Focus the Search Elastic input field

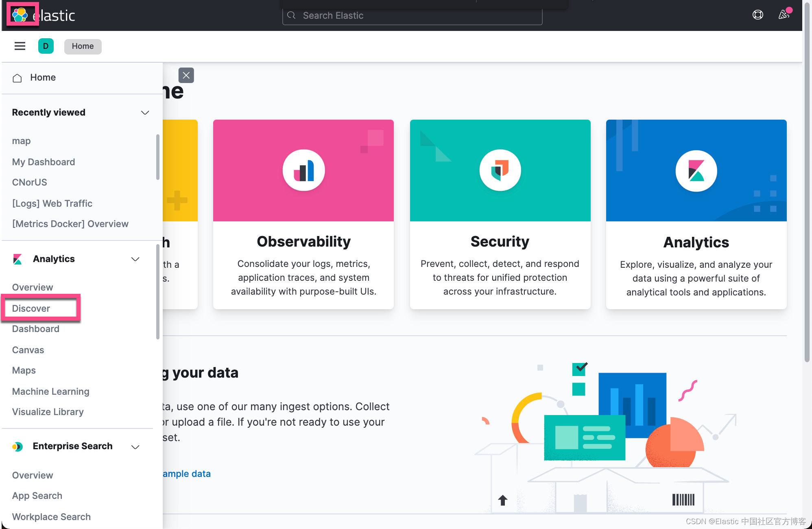point(412,15)
